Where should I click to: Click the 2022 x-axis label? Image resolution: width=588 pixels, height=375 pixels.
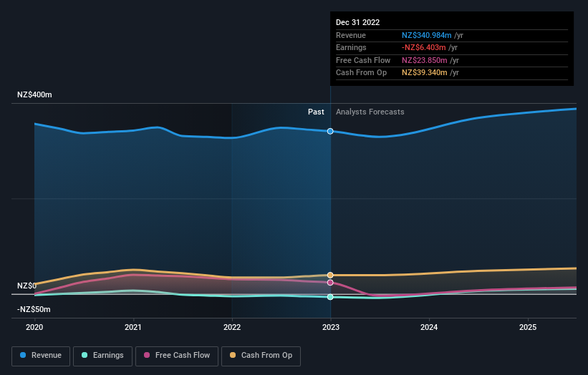pyautogui.click(x=232, y=327)
